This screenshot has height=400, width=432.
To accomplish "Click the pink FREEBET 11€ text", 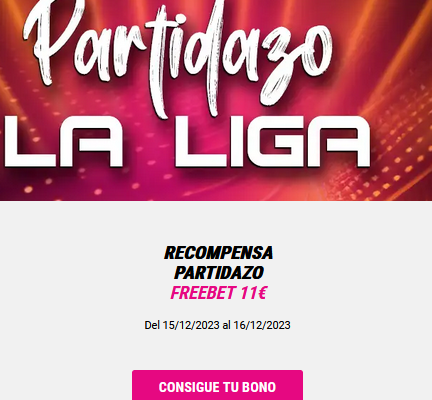I will tap(218, 293).
